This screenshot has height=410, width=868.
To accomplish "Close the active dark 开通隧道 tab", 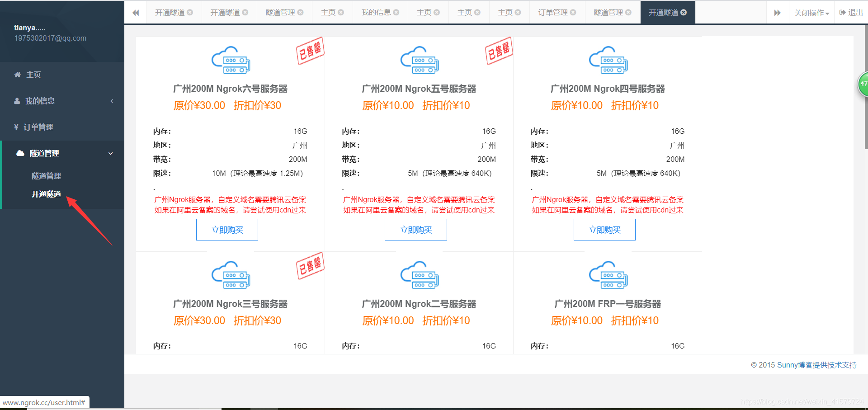I will [x=684, y=13].
